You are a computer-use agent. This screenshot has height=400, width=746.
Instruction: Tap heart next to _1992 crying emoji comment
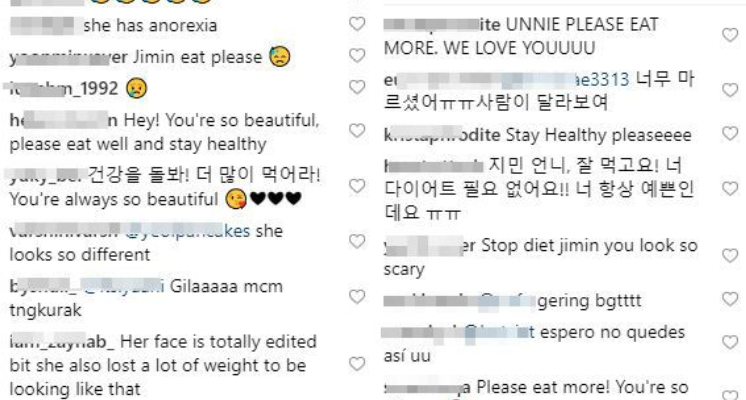click(357, 87)
